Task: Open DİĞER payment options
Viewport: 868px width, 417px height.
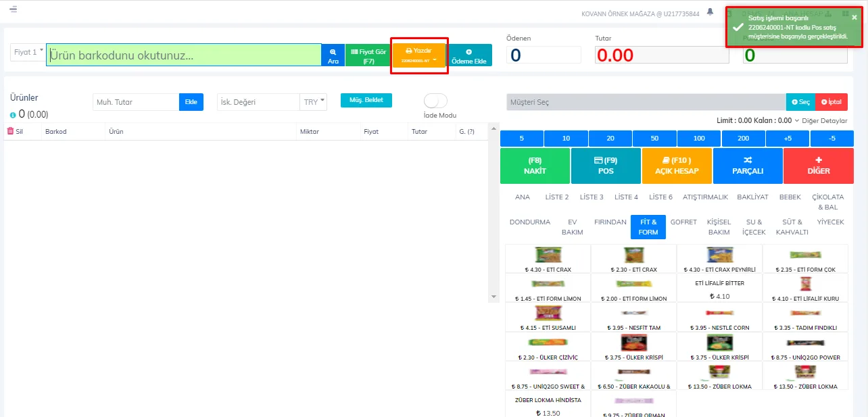Action: pos(818,166)
